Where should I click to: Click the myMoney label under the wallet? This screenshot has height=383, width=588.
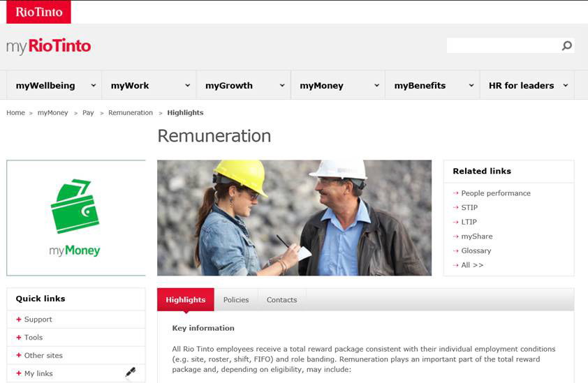(75, 250)
